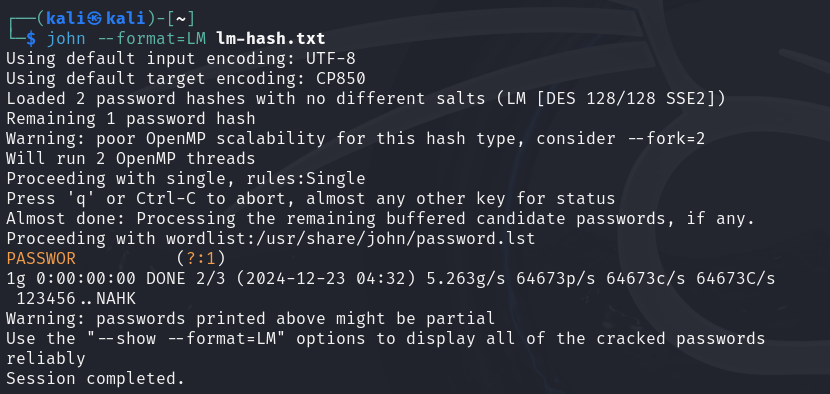Click the 'Remaining 1 password hash' line

pos(131,119)
